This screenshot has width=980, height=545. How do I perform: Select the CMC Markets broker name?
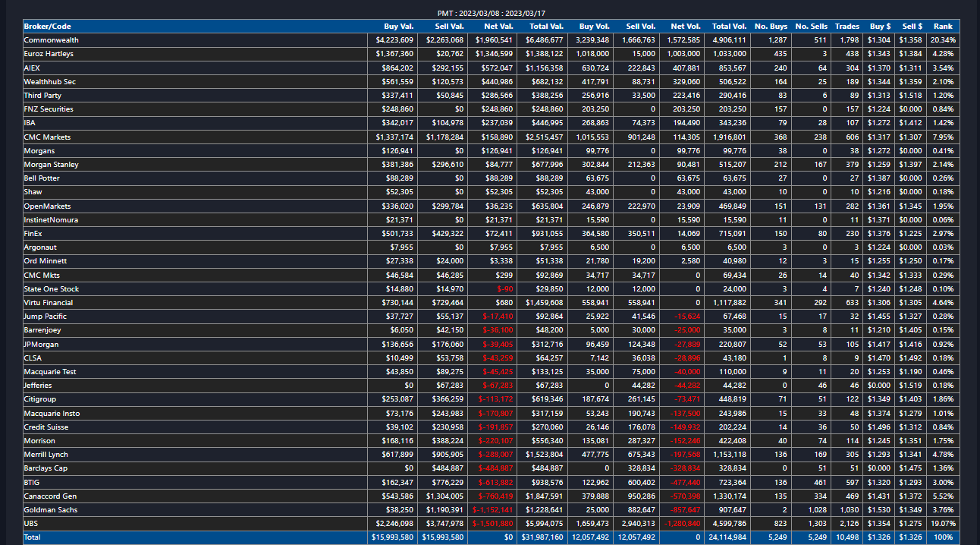tap(47, 137)
